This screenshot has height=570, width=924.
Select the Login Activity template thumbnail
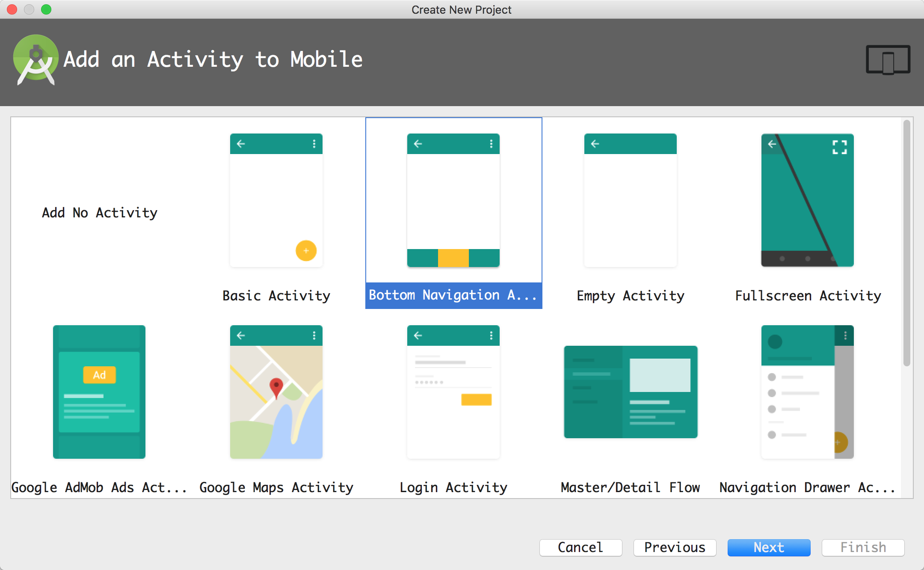coord(453,392)
